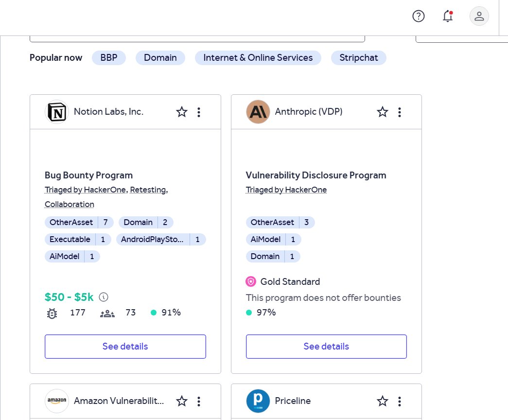This screenshot has height=420, width=508.
Task: Open the Anthropic (VDP) title link
Action: tap(309, 111)
